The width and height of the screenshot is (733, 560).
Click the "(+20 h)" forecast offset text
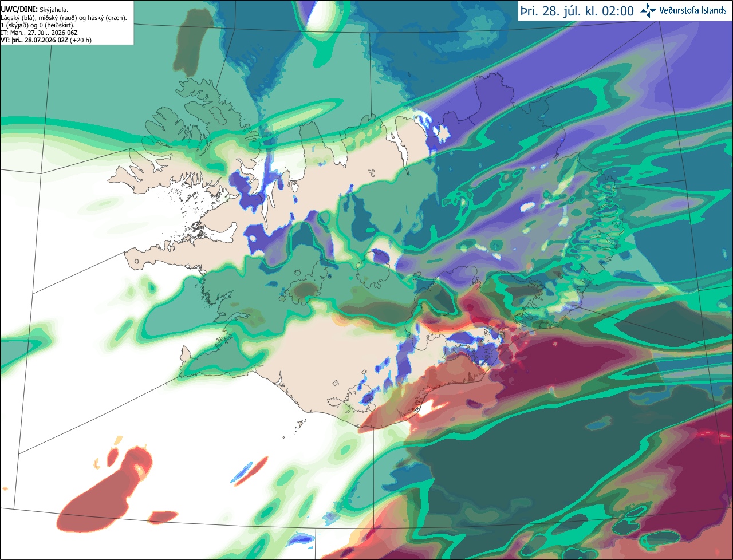[80, 40]
